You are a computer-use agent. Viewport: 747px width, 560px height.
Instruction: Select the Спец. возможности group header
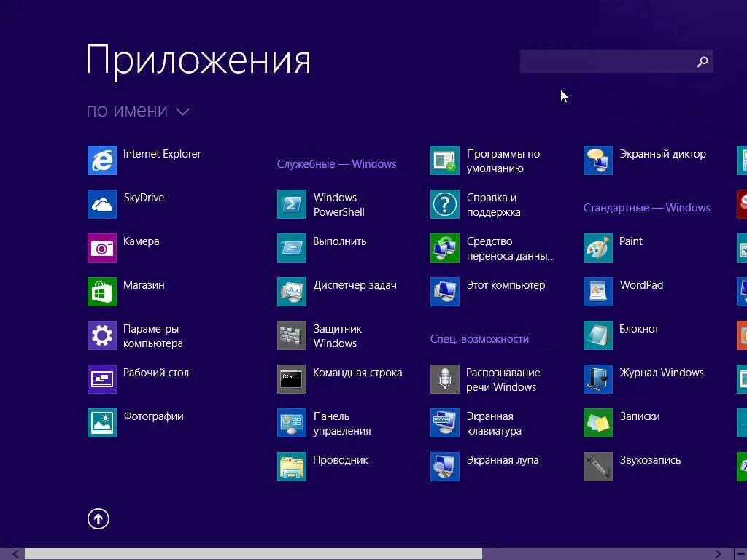[479, 339]
